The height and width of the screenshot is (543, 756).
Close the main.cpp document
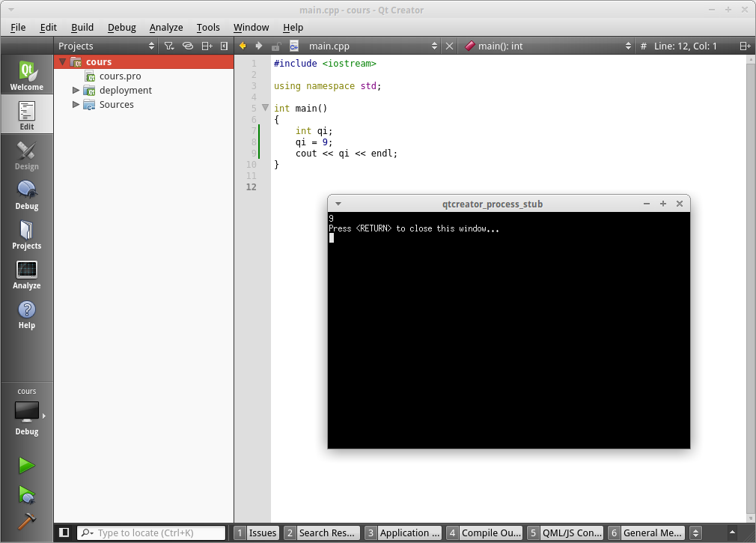449,46
